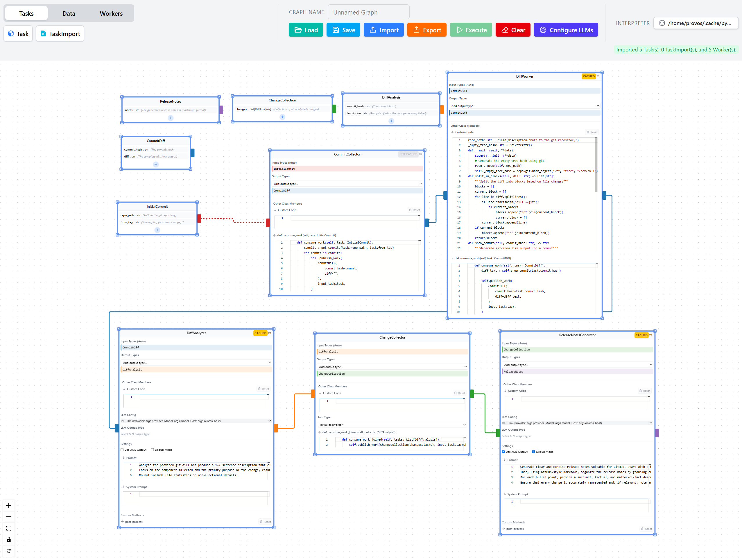Open ReleaseNotesGenerator Add output type dropdown
The width and height of the screenshot is (742, 560).
pos(578,365)
